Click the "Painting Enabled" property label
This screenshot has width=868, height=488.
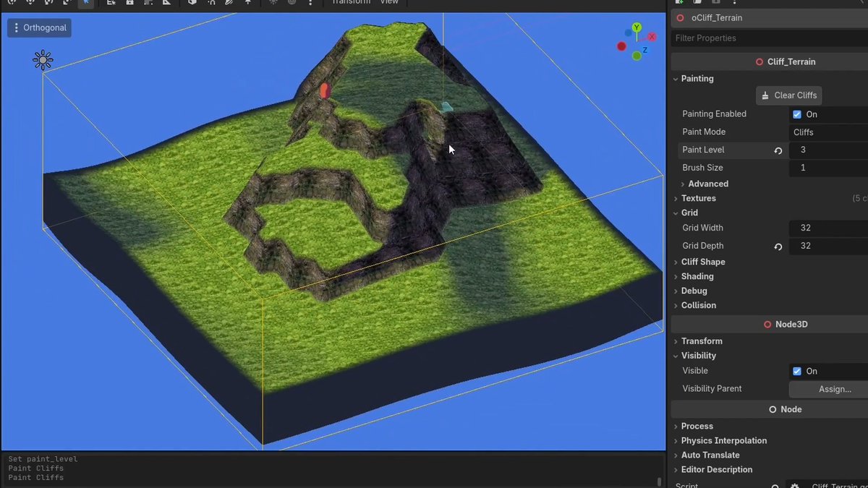pos(714,114)
